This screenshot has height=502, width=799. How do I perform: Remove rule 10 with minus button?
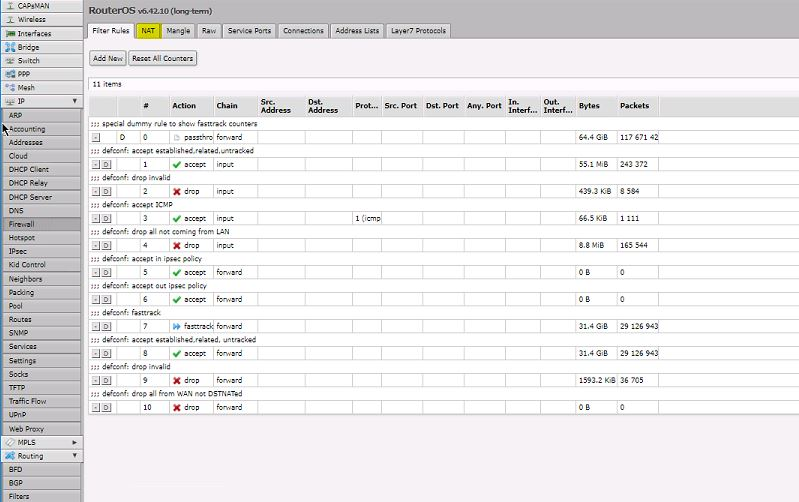[x=96, y=408]
